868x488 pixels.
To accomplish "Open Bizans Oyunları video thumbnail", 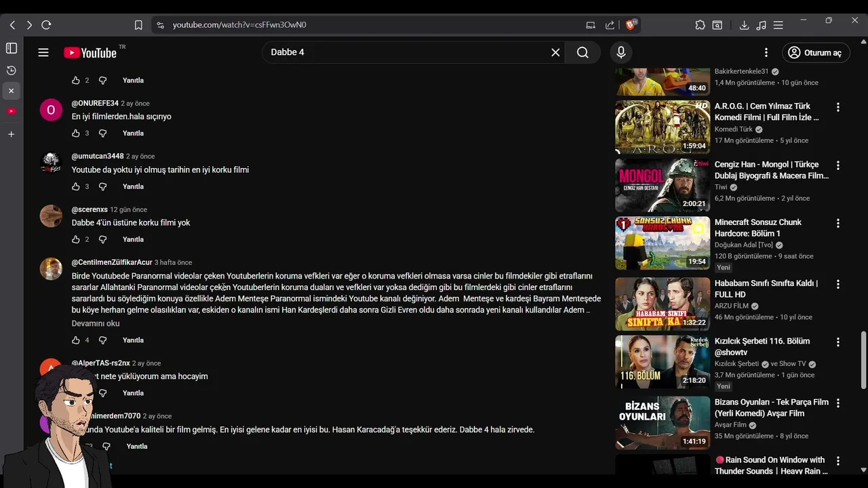I will tap(663, 423).
